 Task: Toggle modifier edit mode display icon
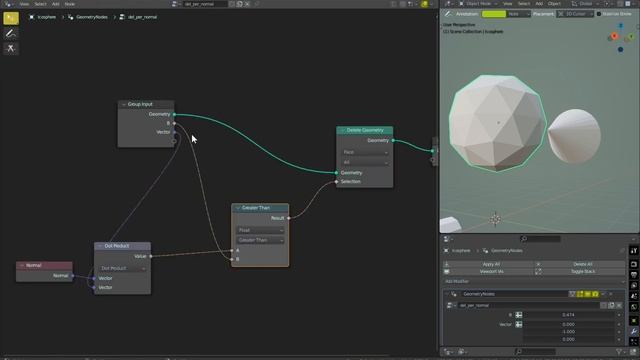[x=580, y=294]
